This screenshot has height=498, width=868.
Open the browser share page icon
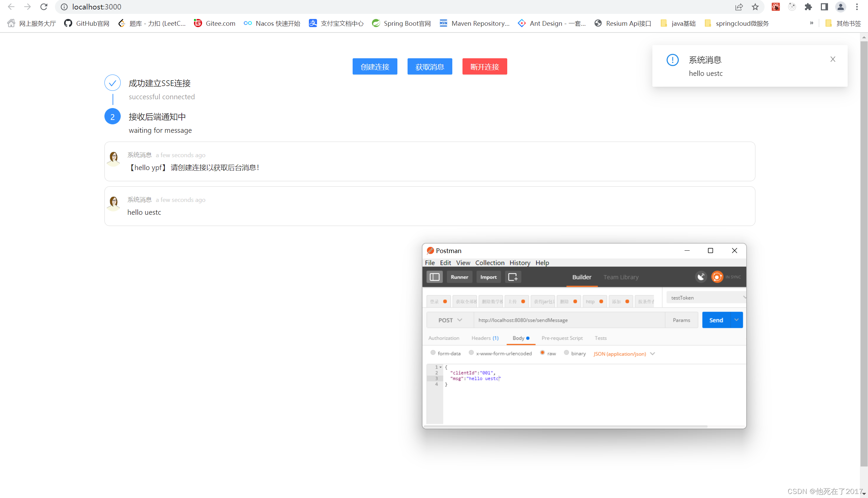(738, 7)
